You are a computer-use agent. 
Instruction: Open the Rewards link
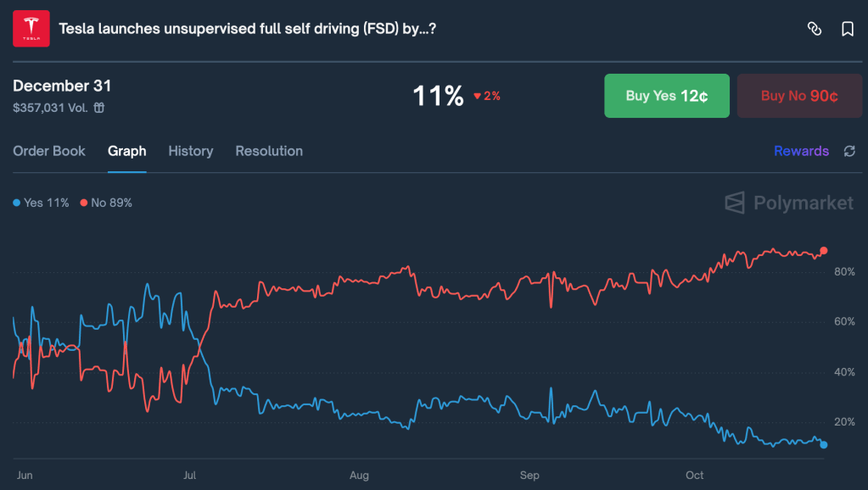pyautogui.click(x=801, y=151)
